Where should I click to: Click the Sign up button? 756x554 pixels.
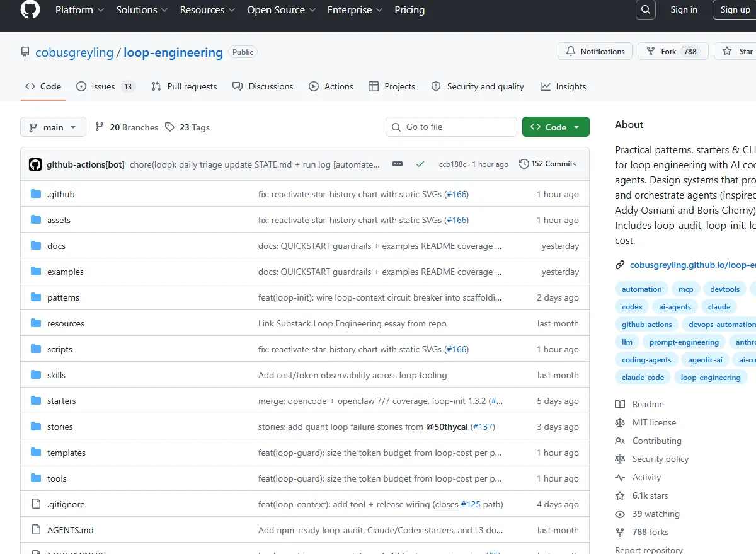(734, 9)
